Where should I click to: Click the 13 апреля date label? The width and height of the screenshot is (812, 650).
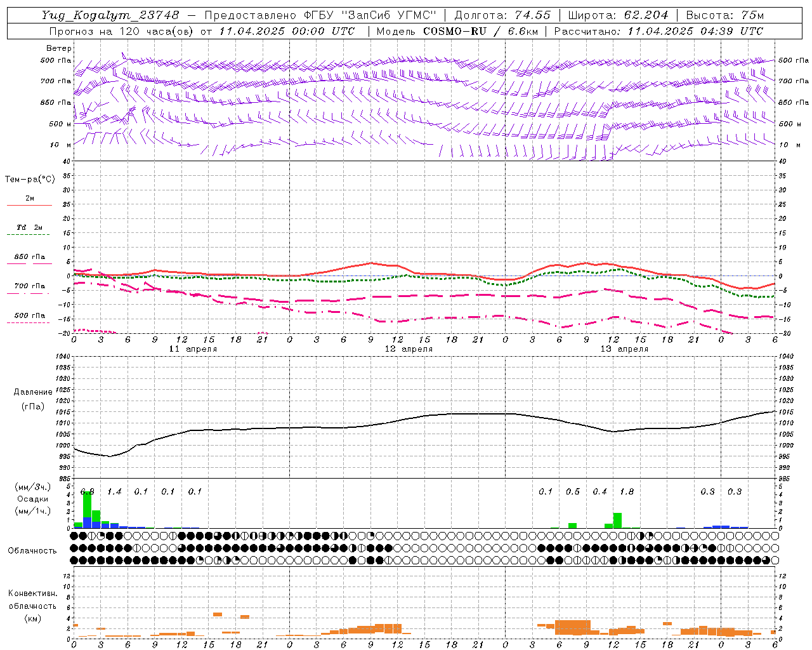(624, 349)
